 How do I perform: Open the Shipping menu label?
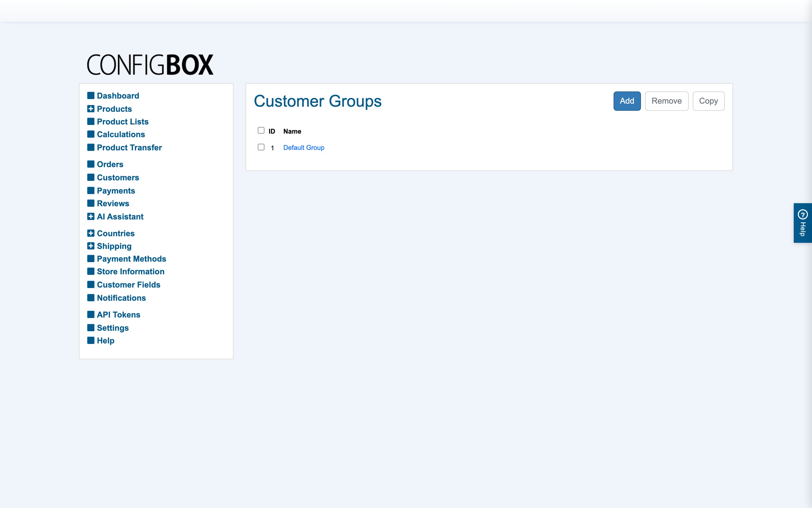(114, 246)
